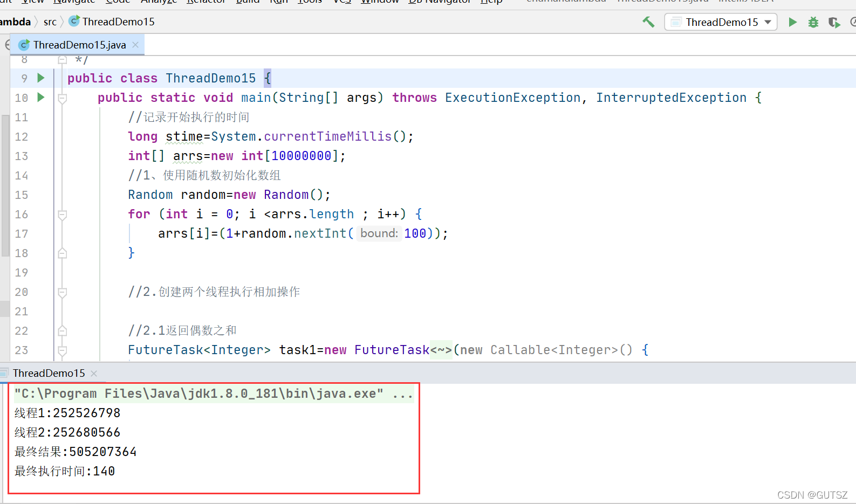Close the ThreadDemo15 run console tab
Viewport: 856px width, 504px height.
[94, 373]
